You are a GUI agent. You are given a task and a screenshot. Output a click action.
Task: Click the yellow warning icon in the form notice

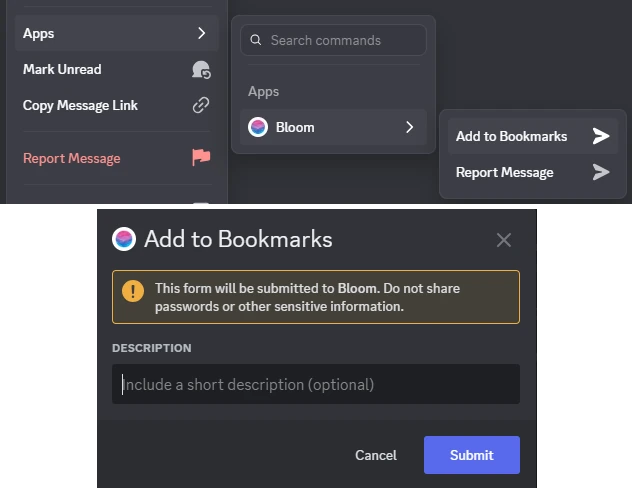point(133,291)
